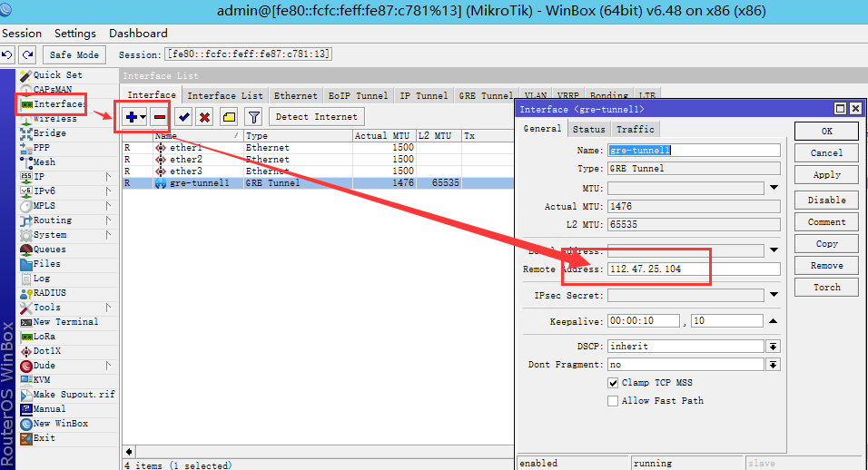Open PPP section in sidebar
The width and height of the screenshot is (868, 470).
(x=42, y=148)
